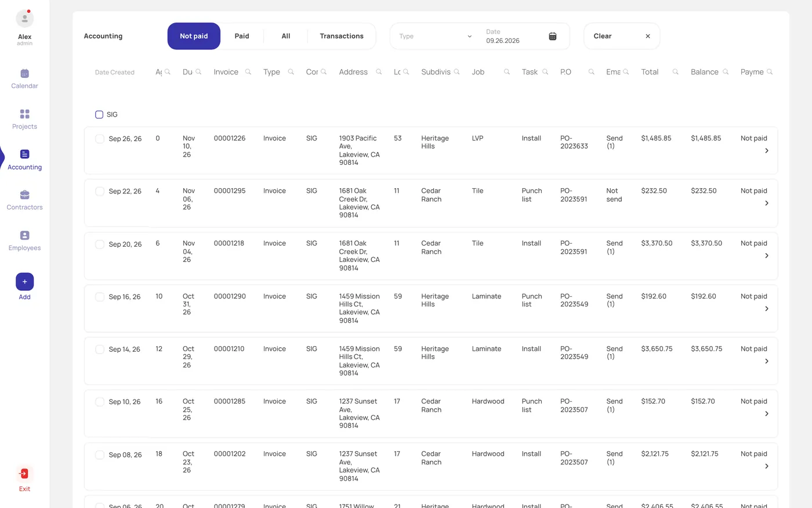This screenshot has width=812, height=508.
Task: Select the Sep 26, 26 invoice checkbox
Action: [x=100, y=139]
